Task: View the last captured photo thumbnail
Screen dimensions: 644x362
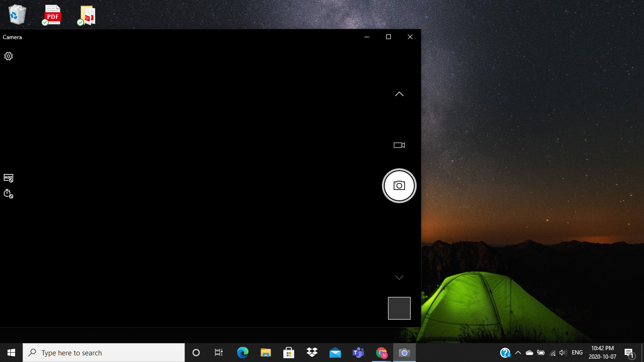Action: 399,308
